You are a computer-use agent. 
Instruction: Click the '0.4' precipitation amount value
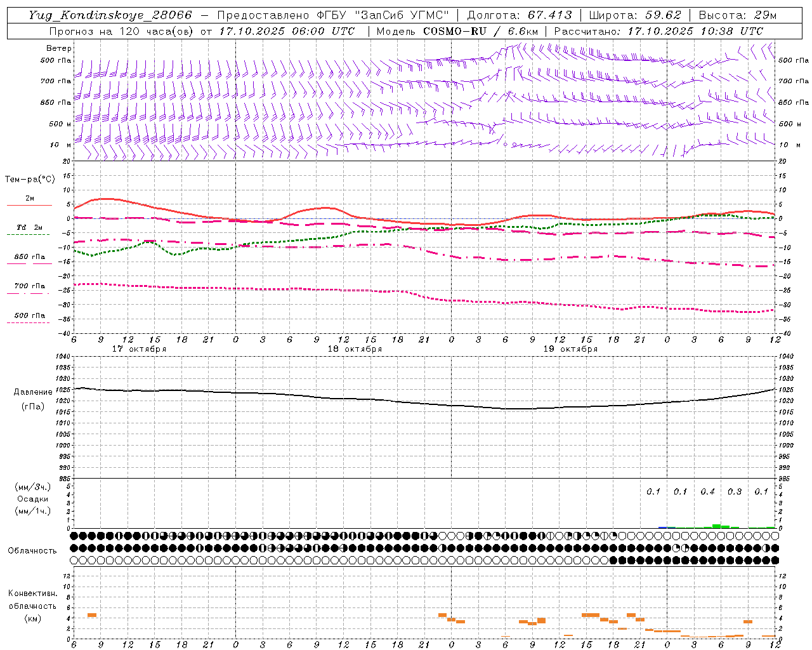coord(707,491)
